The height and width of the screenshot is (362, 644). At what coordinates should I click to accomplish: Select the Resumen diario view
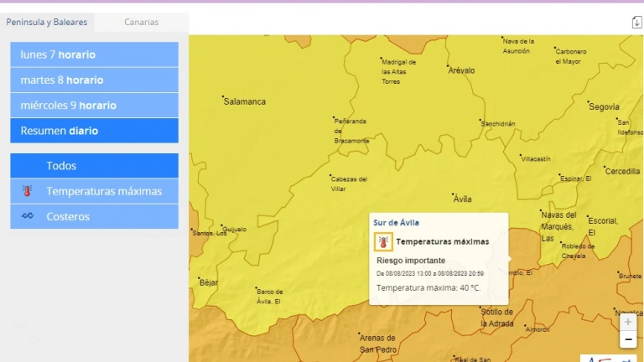94,131
